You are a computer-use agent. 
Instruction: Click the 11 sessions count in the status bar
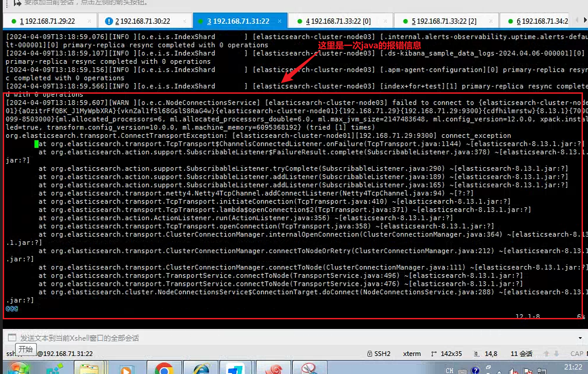pyautogui.click(x=521, y=353)
